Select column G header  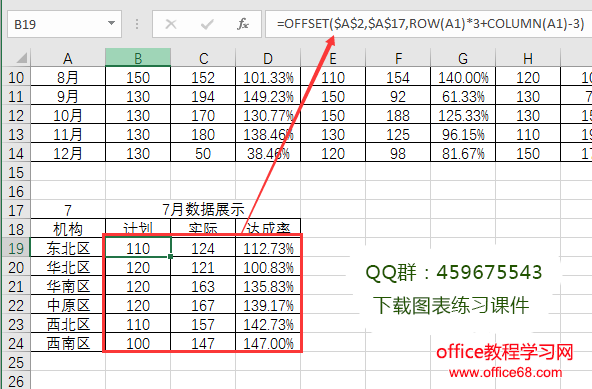click(x=463, y=58)
